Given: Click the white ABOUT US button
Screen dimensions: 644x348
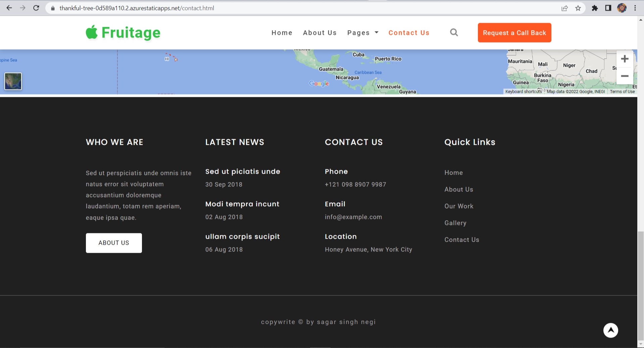Looking at the screenshot, I should 114,243.
